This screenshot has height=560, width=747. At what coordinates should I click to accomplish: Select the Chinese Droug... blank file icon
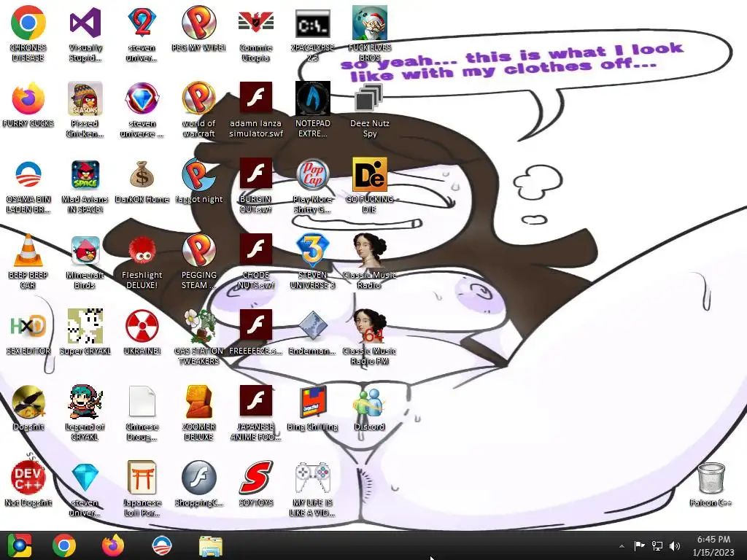pos(142,402)
